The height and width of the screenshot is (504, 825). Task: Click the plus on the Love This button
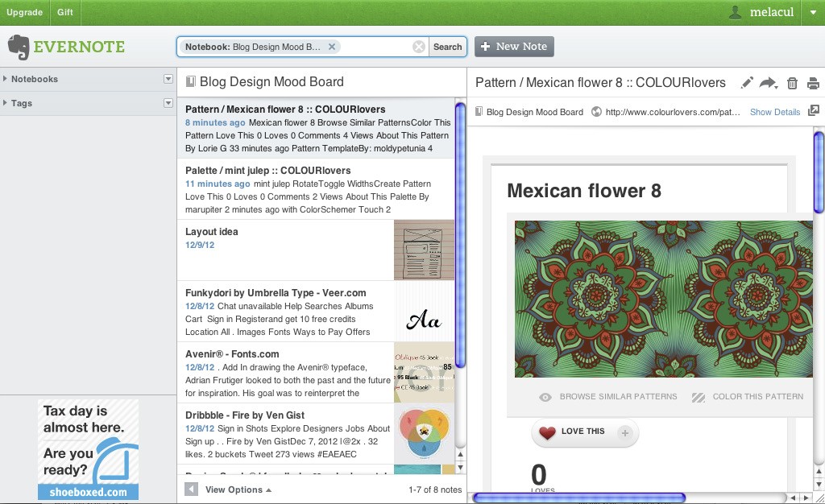(625, 432)
